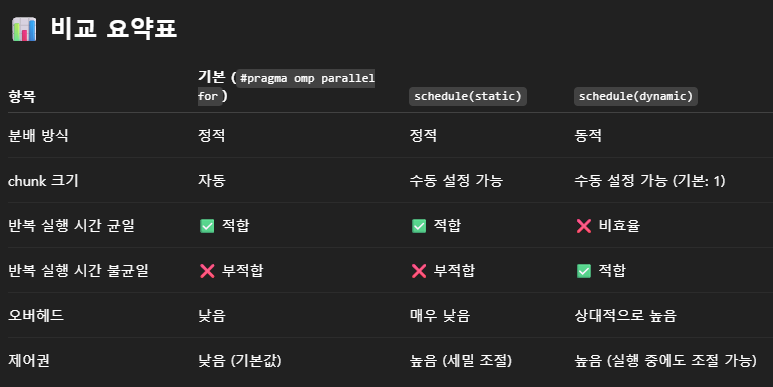
Task: Click green check icon in dynamic column 불균일 row
Action: [x=584, y=271]
